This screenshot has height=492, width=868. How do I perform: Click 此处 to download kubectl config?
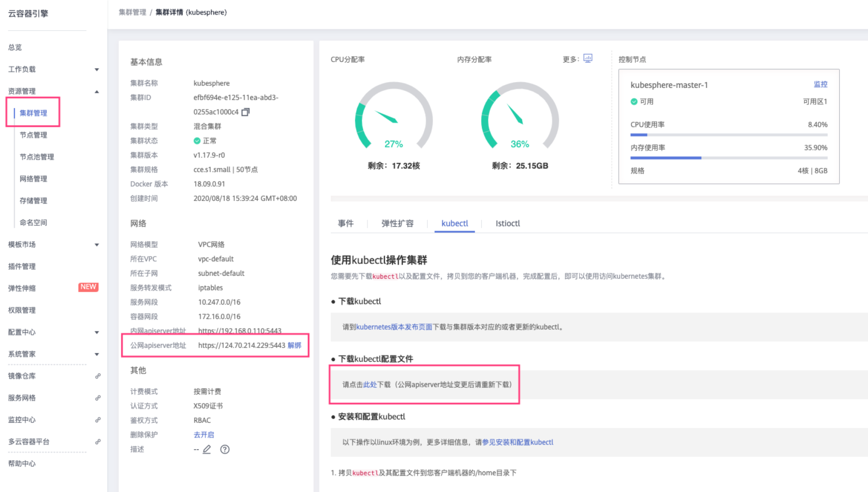(370, 384)
